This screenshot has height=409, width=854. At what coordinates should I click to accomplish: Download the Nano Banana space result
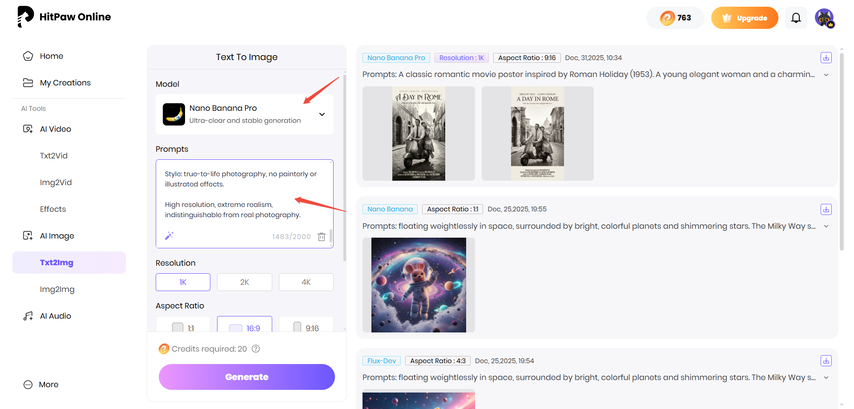(x=826, y=209)
